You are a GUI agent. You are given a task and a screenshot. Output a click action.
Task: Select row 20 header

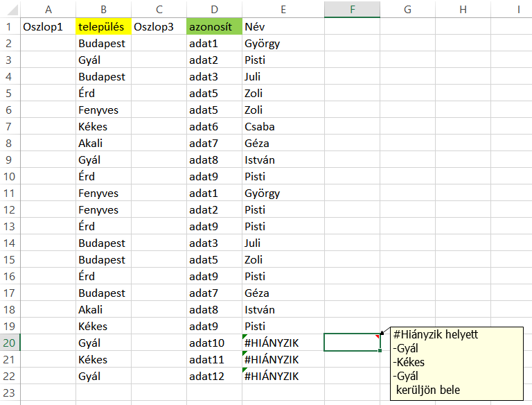click(10, 343)
